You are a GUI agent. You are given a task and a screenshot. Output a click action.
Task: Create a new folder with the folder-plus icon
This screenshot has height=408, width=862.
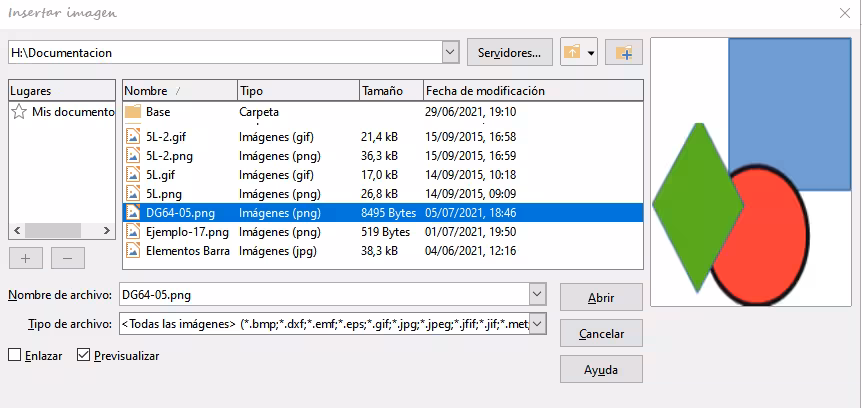624,53
